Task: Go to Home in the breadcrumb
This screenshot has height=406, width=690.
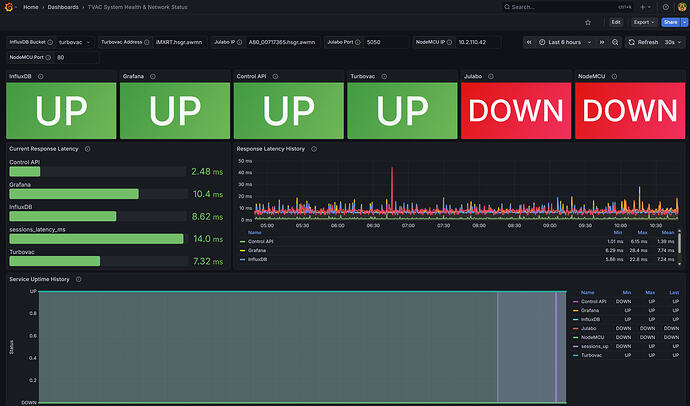Action: (x=31, y=7)
